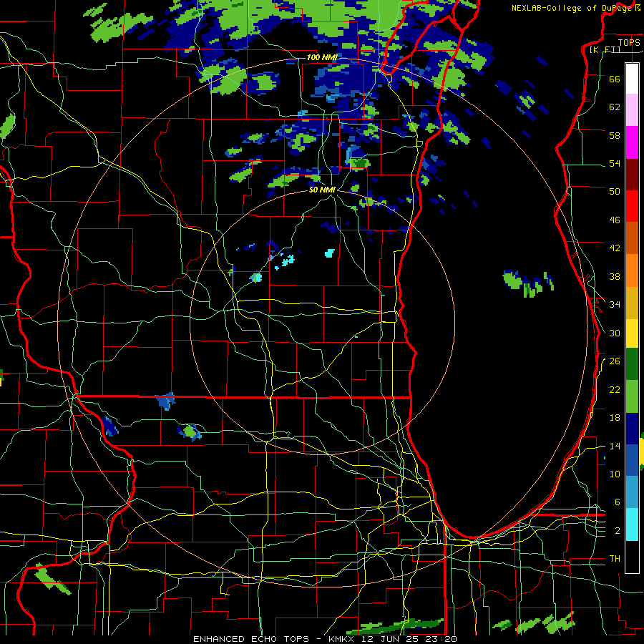
Task: Click the 38 value on the legend
Action: coord(615,276)
